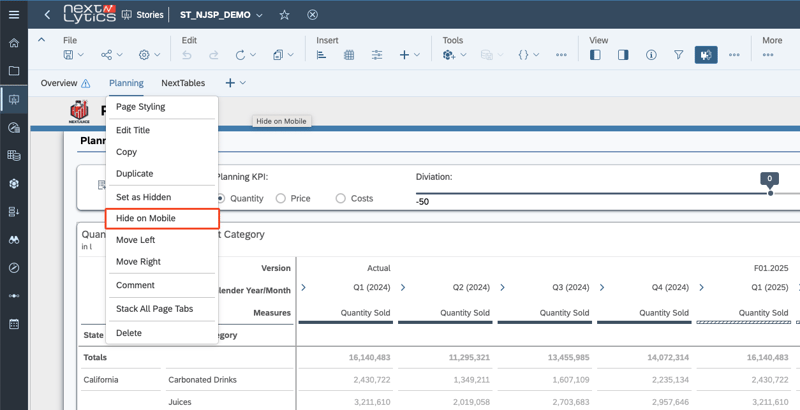The width and height of the screenshot is (800, 410).
Task: Select Delete from context menu
Action: [x=162, y=333]
